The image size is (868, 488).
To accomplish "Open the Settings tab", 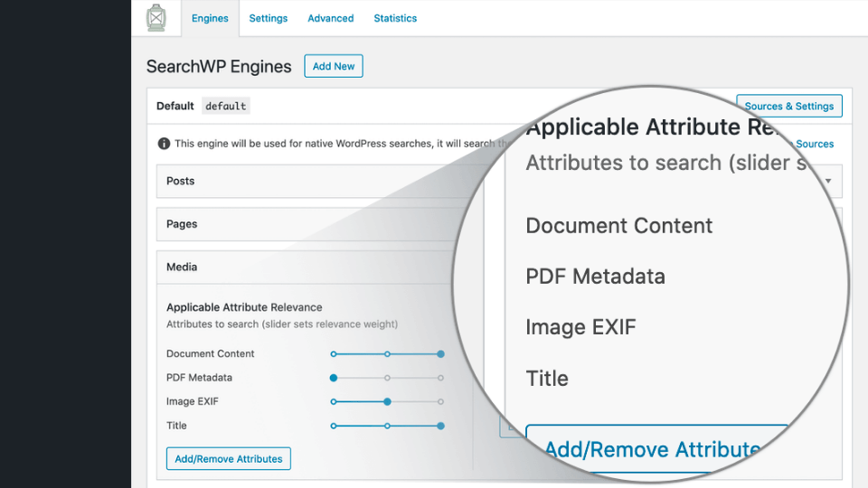I will pos(268,18).
